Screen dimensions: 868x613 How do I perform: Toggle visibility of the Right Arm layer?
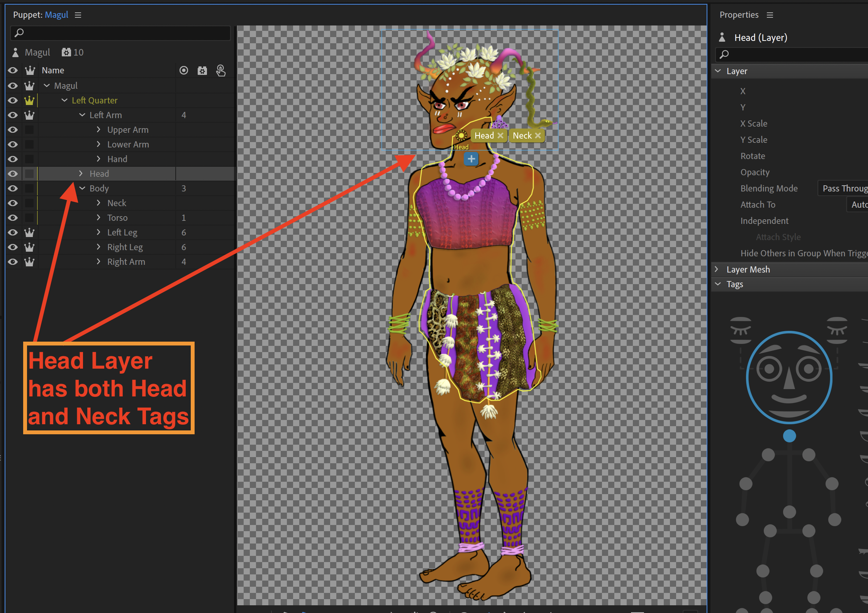(x=13, y=262)
